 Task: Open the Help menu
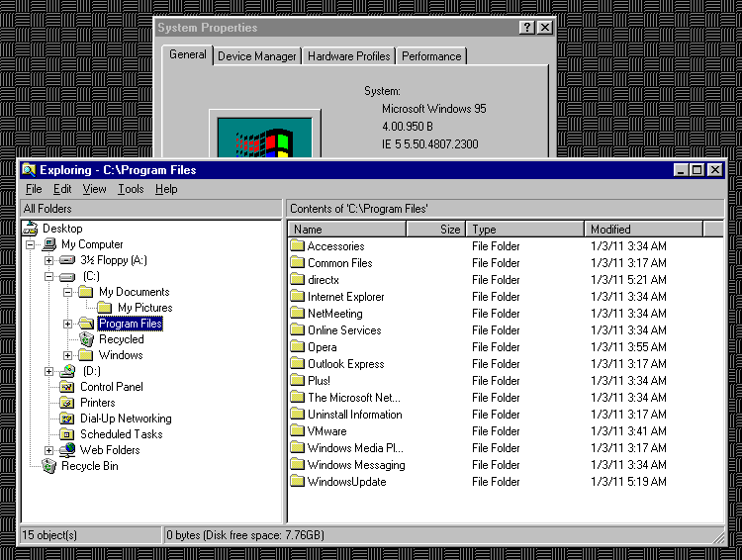166,189
